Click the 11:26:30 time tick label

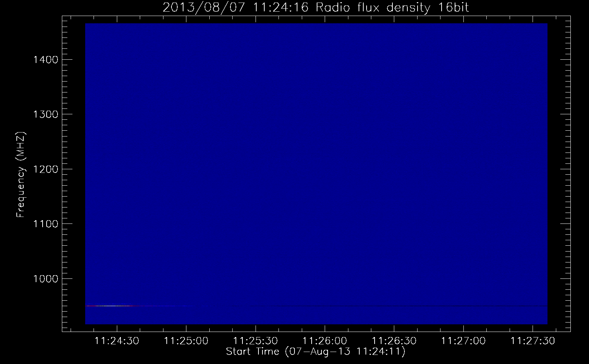click(394, 341)
